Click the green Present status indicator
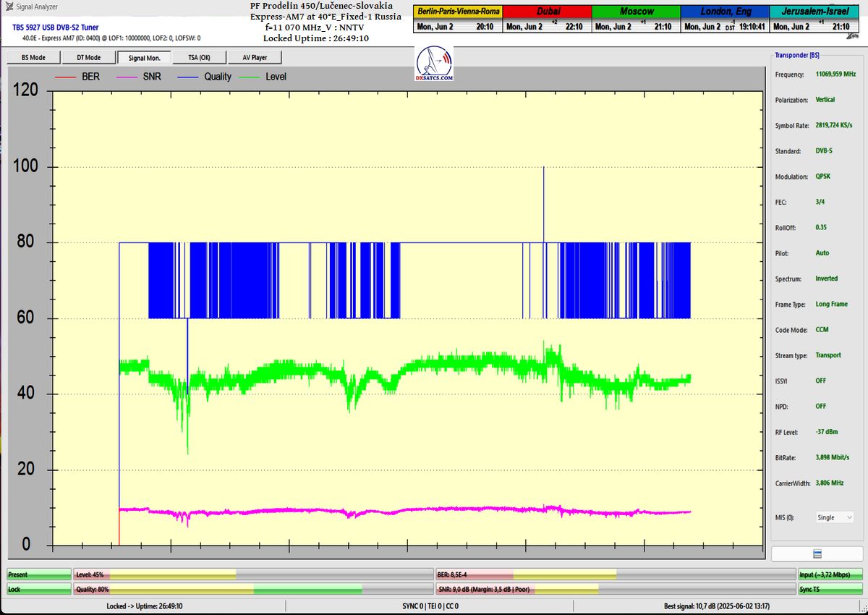868x615 pixels. coord(39,574)
